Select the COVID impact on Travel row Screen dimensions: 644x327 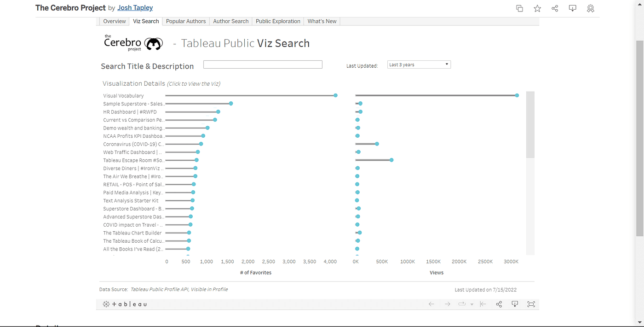(x=133, y=225)
